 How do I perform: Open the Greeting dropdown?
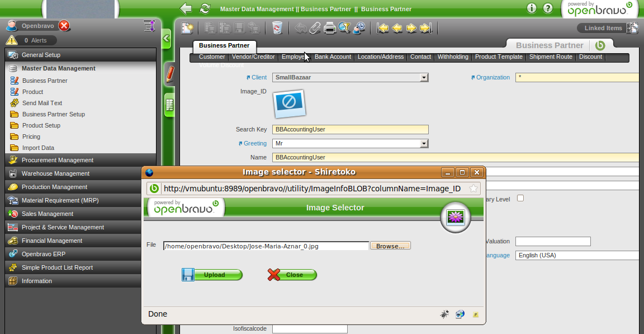424,143
